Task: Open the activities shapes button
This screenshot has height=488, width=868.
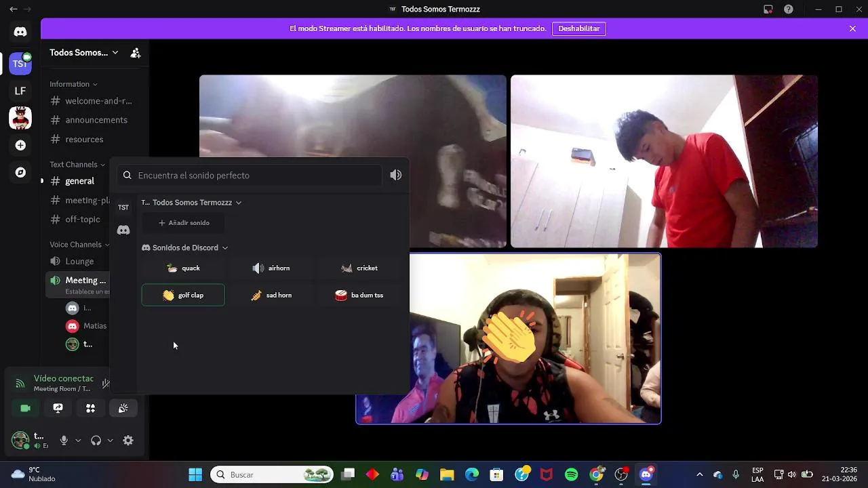Action: pos(91,408)
